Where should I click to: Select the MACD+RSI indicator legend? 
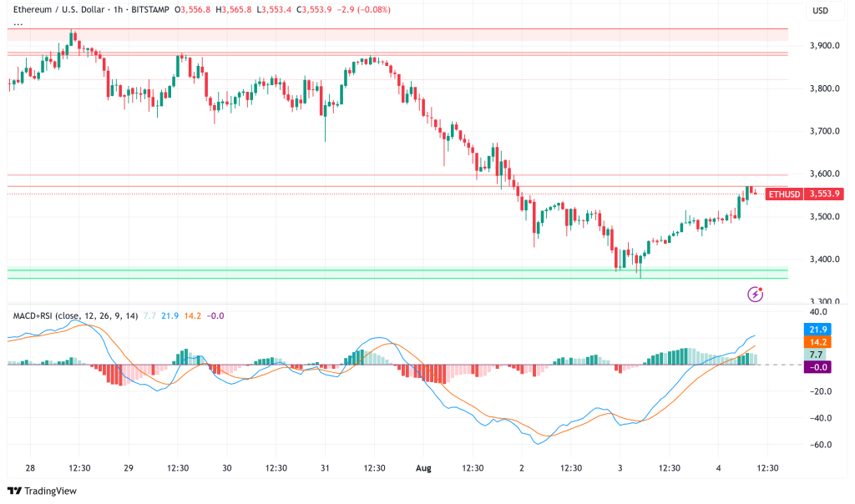click(x=75, y=315)
